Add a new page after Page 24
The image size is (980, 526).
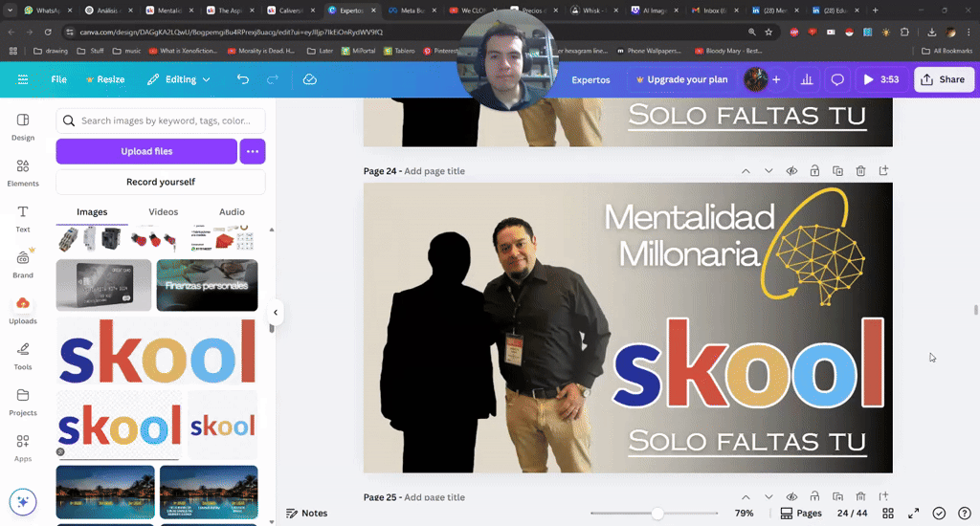click(883, 170)
